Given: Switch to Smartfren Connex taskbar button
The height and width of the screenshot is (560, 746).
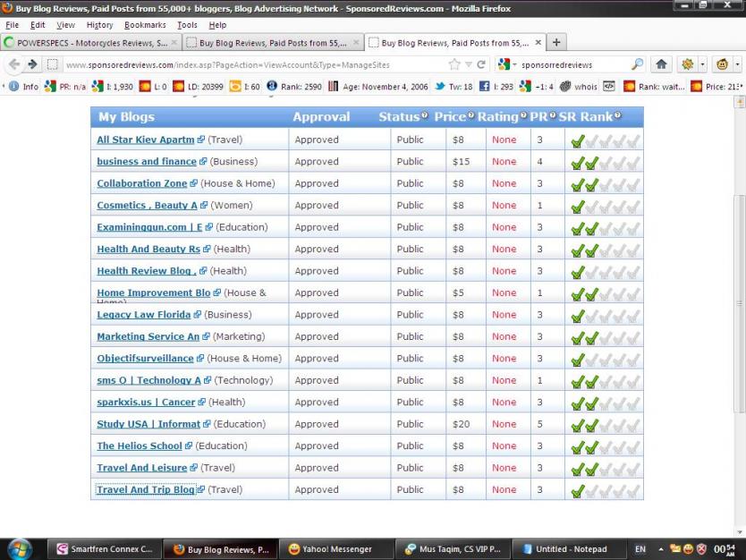Looking at the screenshot, I should (104, 549).
